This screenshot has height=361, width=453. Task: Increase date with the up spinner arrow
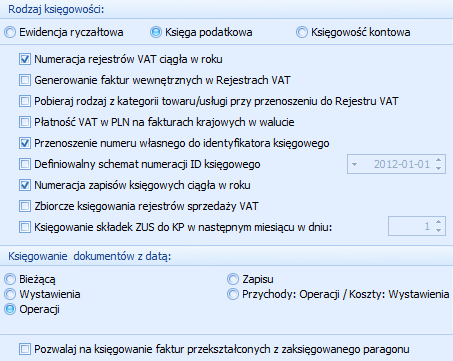pyautogui.click(x=439, y=160)
